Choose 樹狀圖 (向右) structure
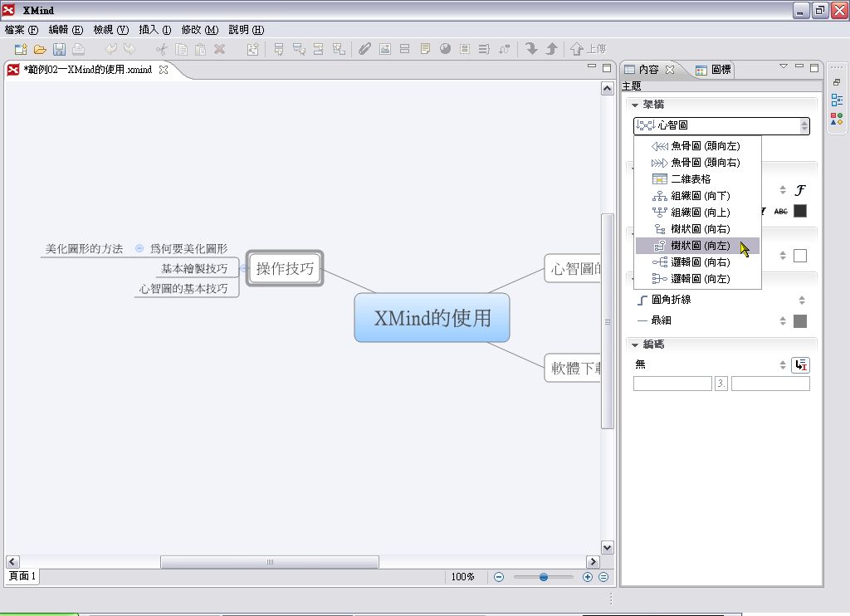This screenshot has height=616, width=850. [697, 229]
